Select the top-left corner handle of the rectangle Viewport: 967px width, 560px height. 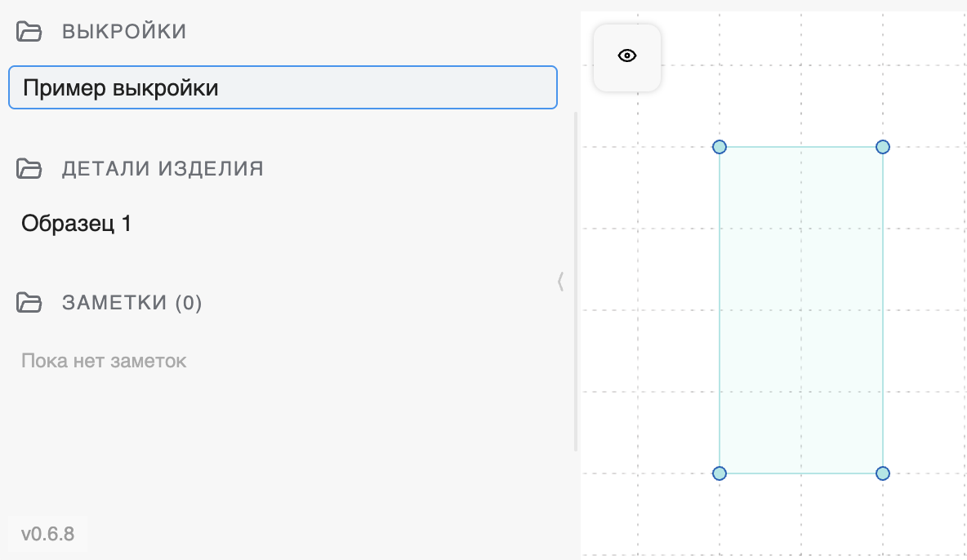[x=720, y=147]
